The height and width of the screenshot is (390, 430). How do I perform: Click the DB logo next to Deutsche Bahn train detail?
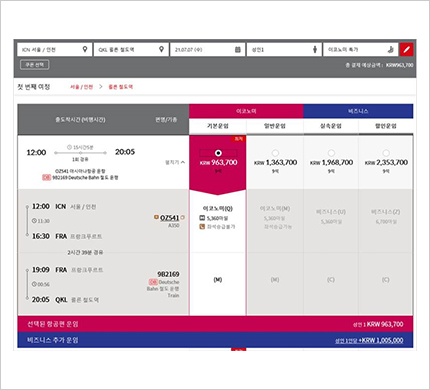pos(153,282)
